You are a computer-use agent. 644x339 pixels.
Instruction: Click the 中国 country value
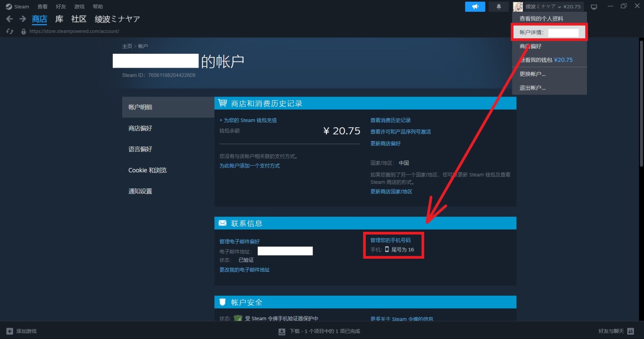pyautogui.click(x=404, y=163)
